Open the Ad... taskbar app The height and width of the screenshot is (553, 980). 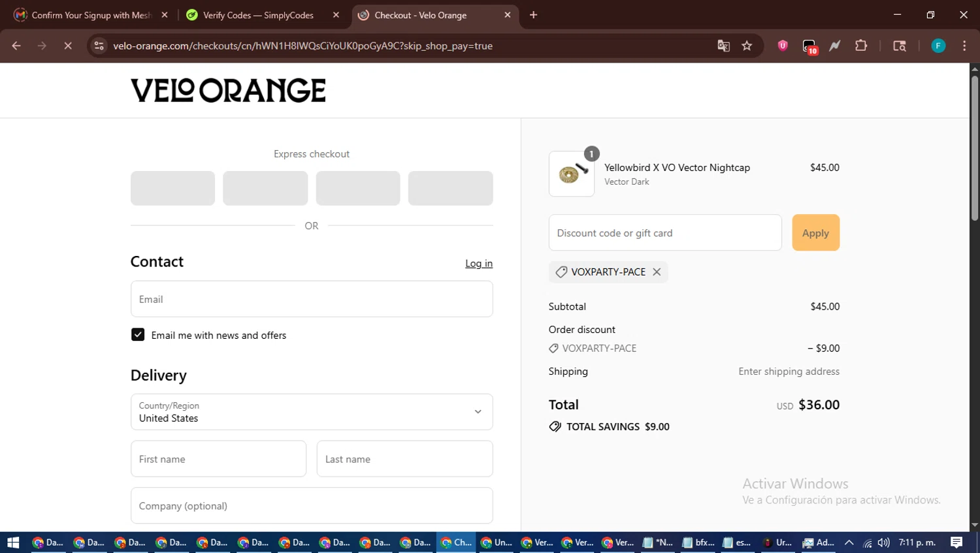pyautogui.click(x=818, y=543)
